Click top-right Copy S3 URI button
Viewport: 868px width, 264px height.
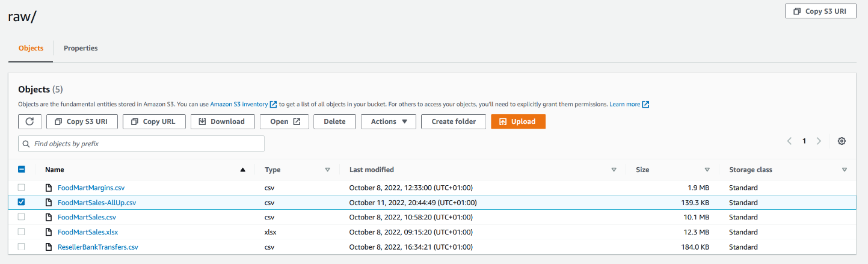820,11
